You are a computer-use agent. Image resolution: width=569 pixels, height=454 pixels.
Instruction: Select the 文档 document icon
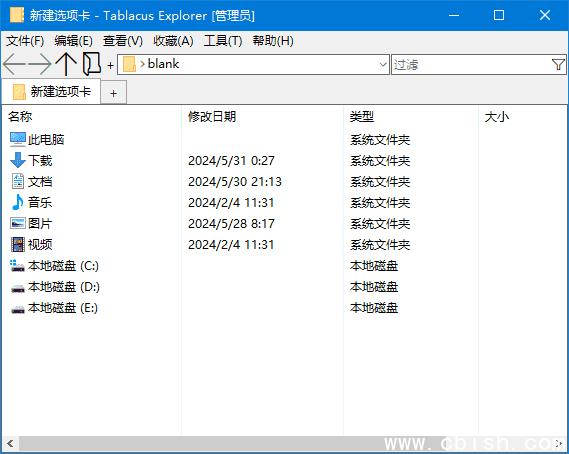[x=17, y=181]
